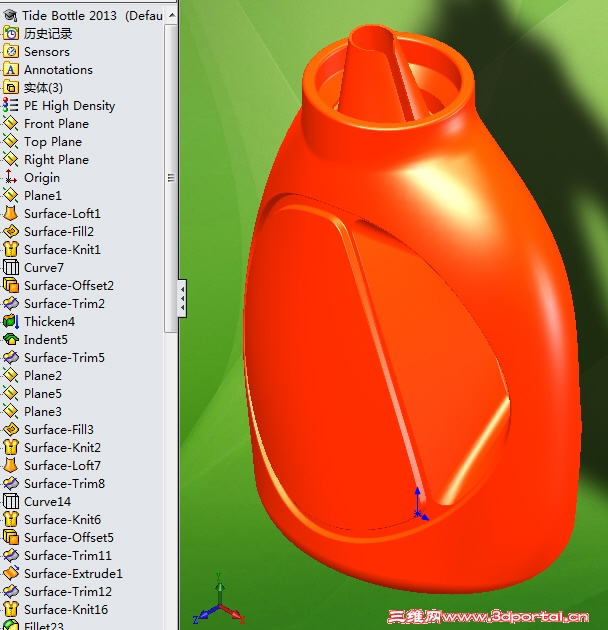Click the Surface-Trim2 feature icon
Viewport: 608px width, 630px height.
coord(10,304)
